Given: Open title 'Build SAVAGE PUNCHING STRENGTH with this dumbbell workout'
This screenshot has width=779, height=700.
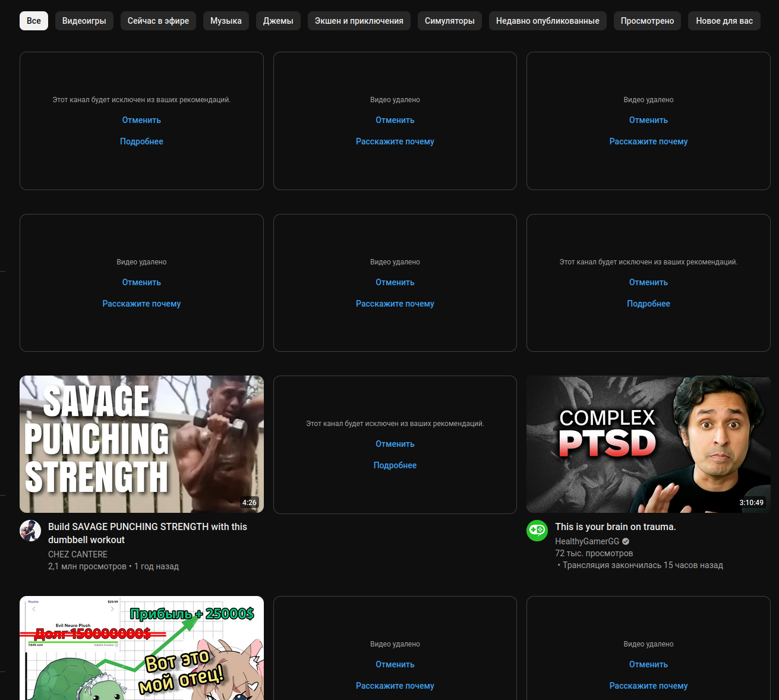Looking at the screenshot, I should [147, 533].
